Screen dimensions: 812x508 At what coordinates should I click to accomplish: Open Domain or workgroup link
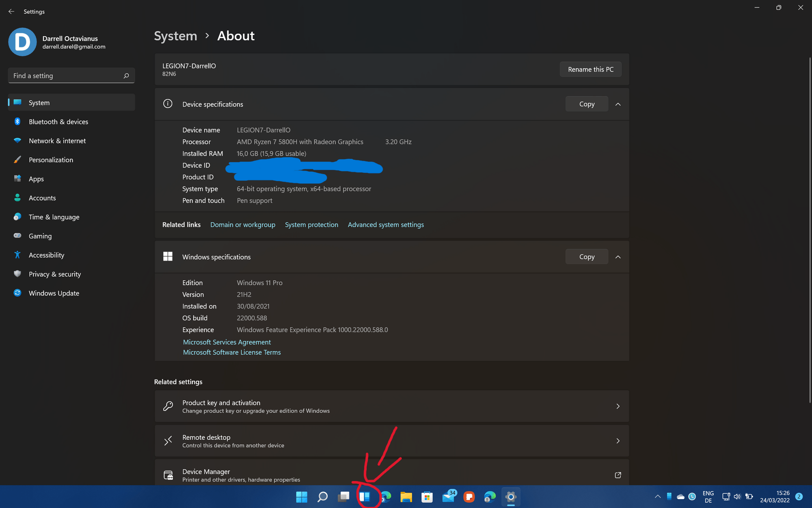click(x=243, y=225)
